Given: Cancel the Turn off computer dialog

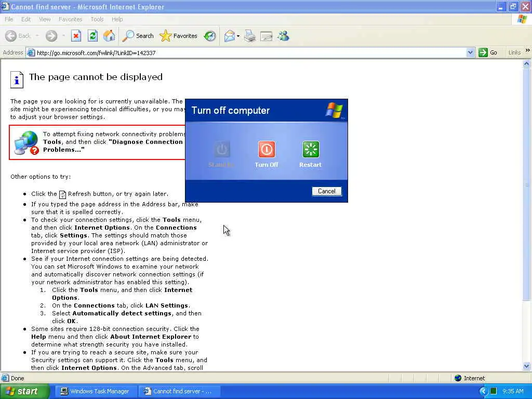Looking at the screenshot, I should [x=326, y=191].
